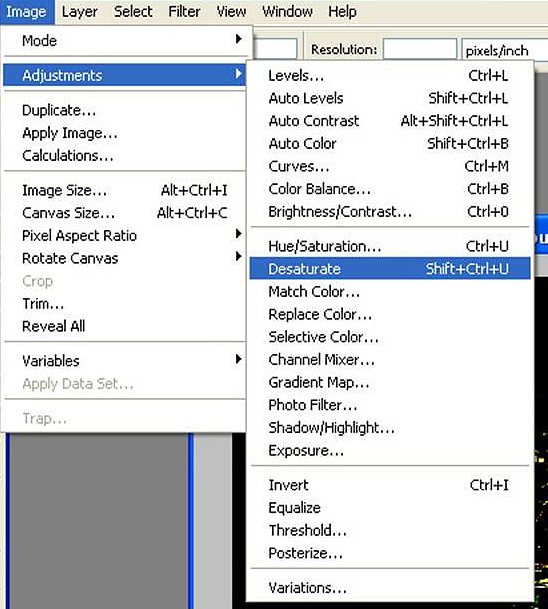Viewport: 548px width, 609px height.
Task: Apply Auto Contrast adjustment
Action: coord(390,121)
